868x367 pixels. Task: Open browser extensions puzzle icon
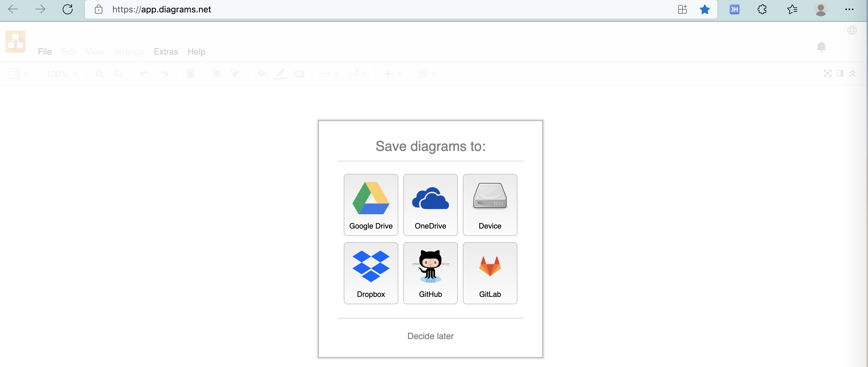[x=762, y=9]
